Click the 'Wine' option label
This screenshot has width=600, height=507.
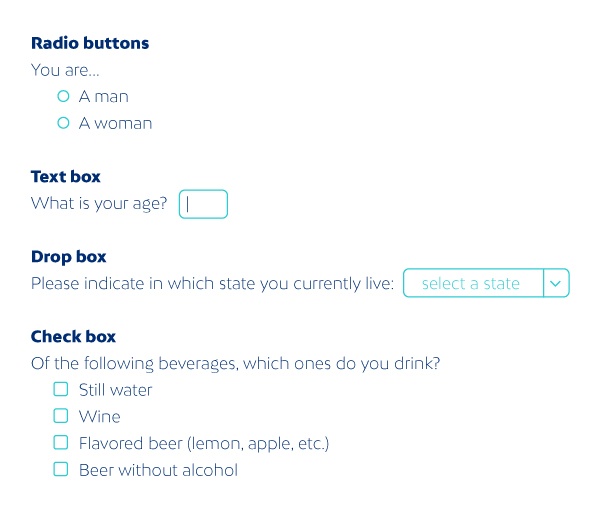pyautogui.click(x=100, y=416)
